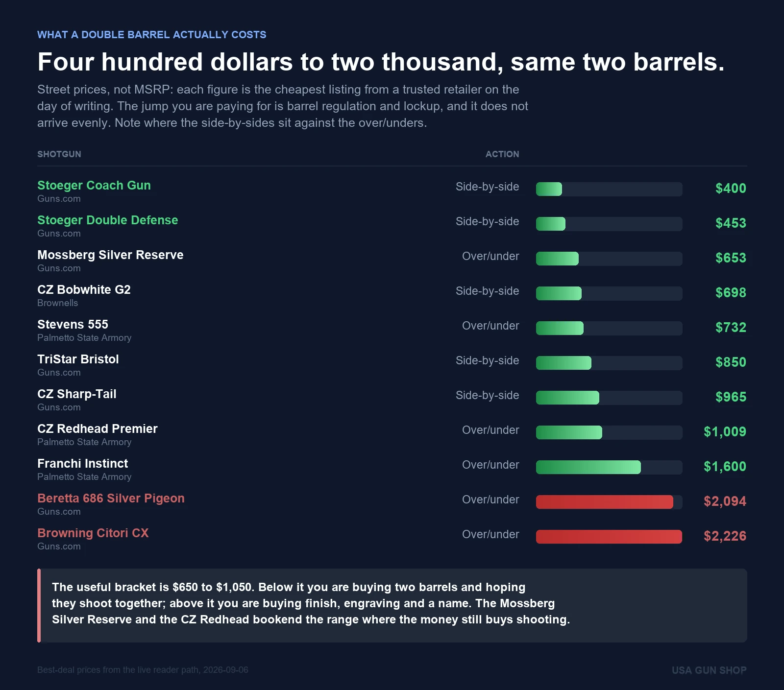
Task: Click the $1,600 price value
Action: (725, 467)
